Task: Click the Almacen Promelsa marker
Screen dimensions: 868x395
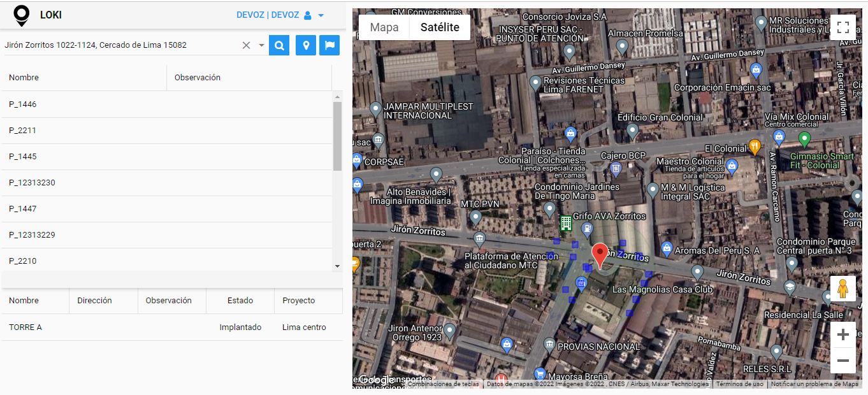Action: coord(623,46)
